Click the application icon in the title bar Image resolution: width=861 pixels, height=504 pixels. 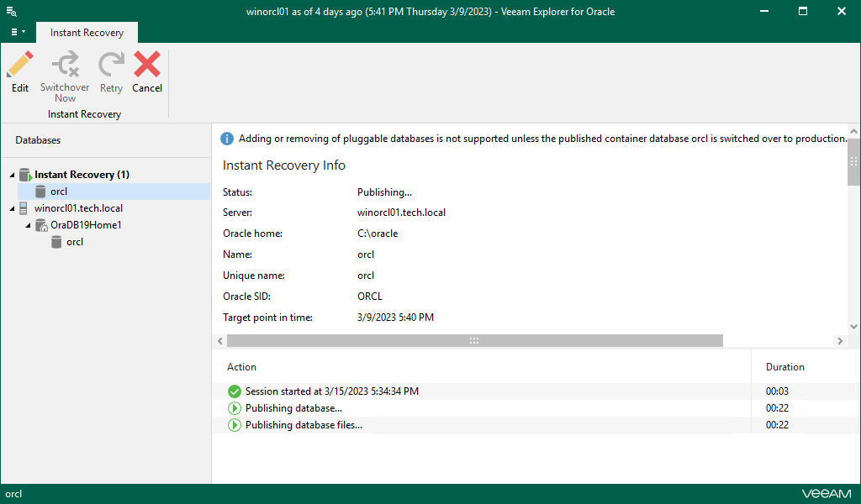(11, 11)
